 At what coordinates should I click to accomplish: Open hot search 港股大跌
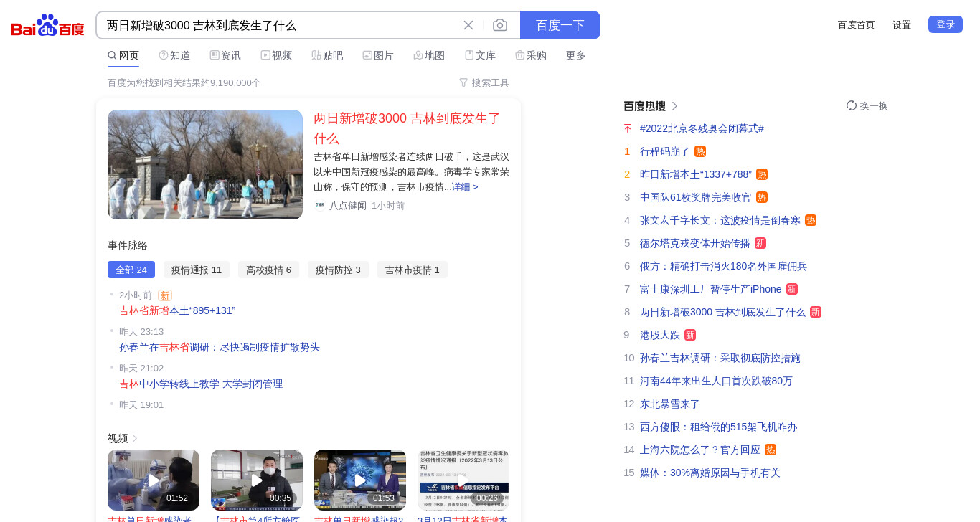(x=660, y=335)
